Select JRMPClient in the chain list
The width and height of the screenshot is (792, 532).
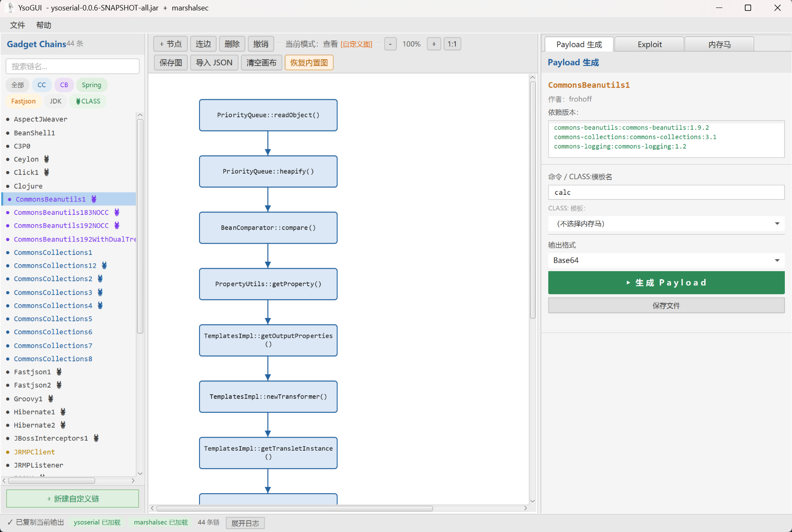coord(69,451)
